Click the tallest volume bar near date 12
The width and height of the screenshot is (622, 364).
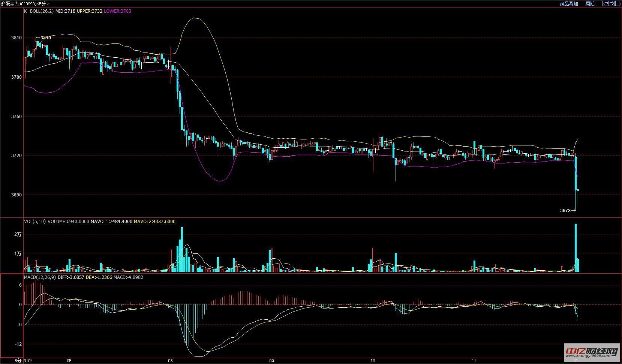[576, 248]
